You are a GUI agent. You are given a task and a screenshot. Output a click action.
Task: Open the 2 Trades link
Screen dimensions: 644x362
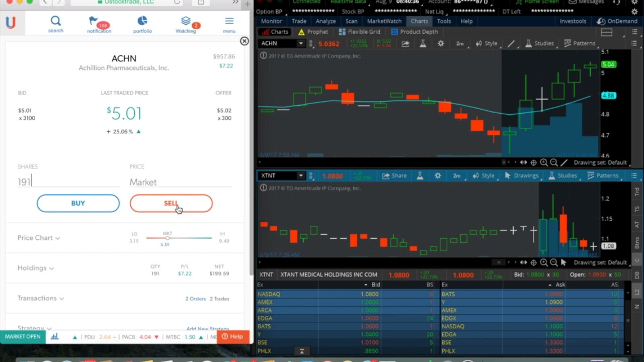point(219,299)
